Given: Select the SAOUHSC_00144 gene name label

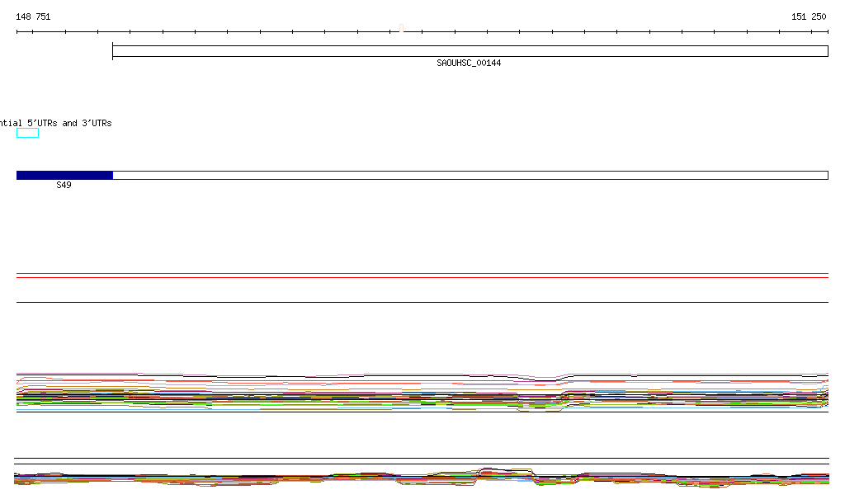Looking at the screenshot, I should pyautogui.click(x=469, y=64).
